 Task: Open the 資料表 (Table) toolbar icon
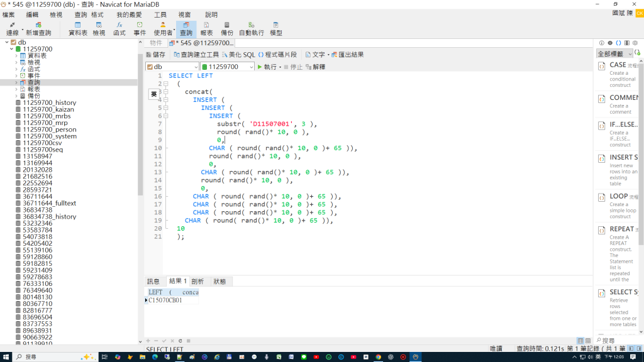(77, 29)
